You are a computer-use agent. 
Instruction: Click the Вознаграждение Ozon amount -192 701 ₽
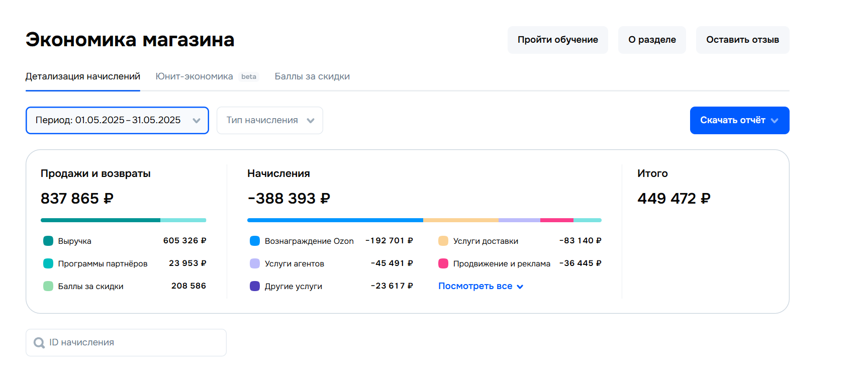point(389,241)
